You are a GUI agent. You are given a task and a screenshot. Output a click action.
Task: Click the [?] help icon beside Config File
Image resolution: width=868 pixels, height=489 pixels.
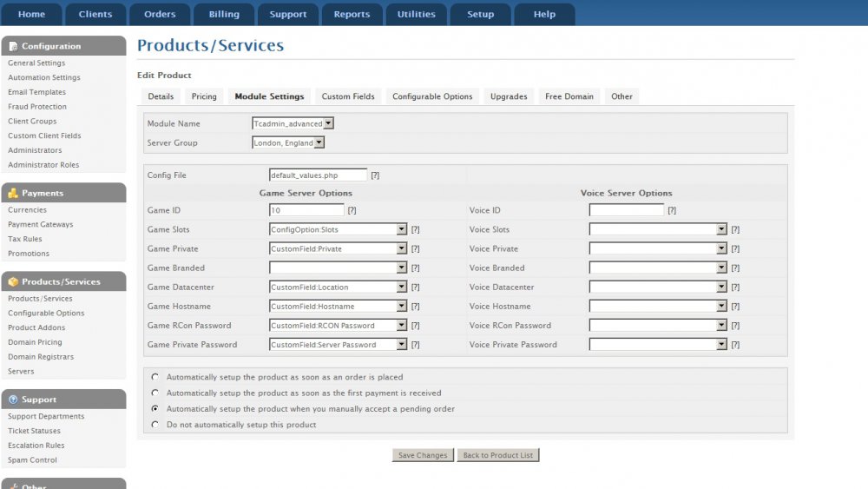pyautogui.click(x=375, y=175)
